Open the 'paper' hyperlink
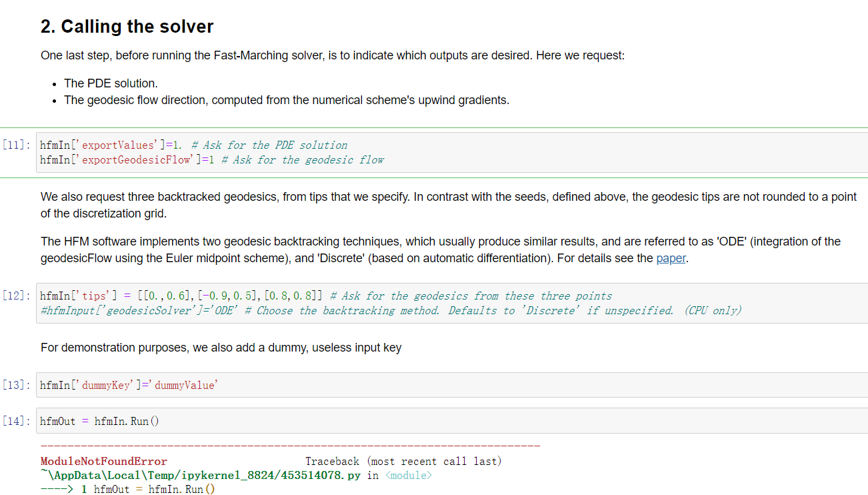Viewport: 868px width, 495px height. pos(671,258)
